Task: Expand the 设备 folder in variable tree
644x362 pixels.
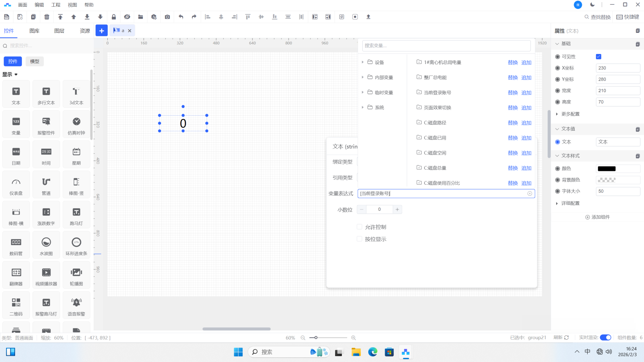Action: click(x=363, y=62)
